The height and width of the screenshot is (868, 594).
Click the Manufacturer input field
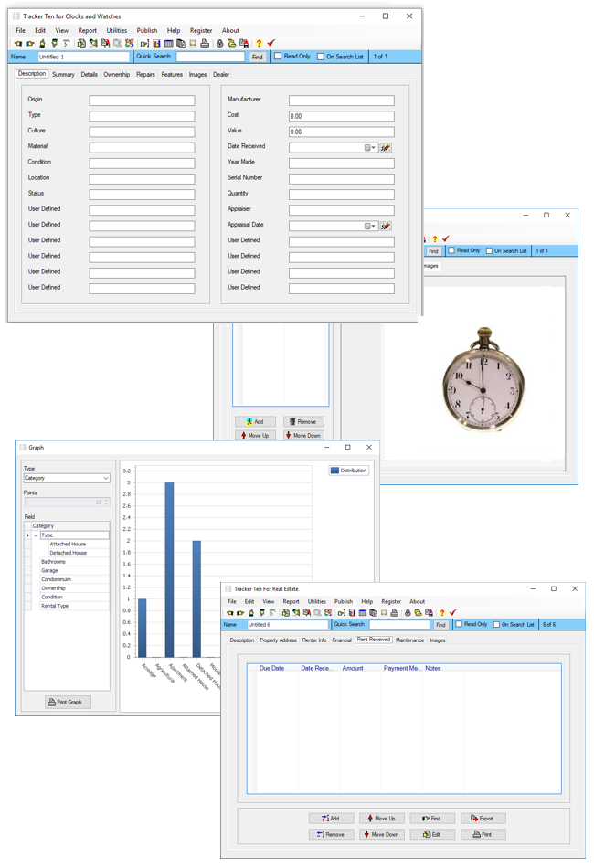point(342,101)
